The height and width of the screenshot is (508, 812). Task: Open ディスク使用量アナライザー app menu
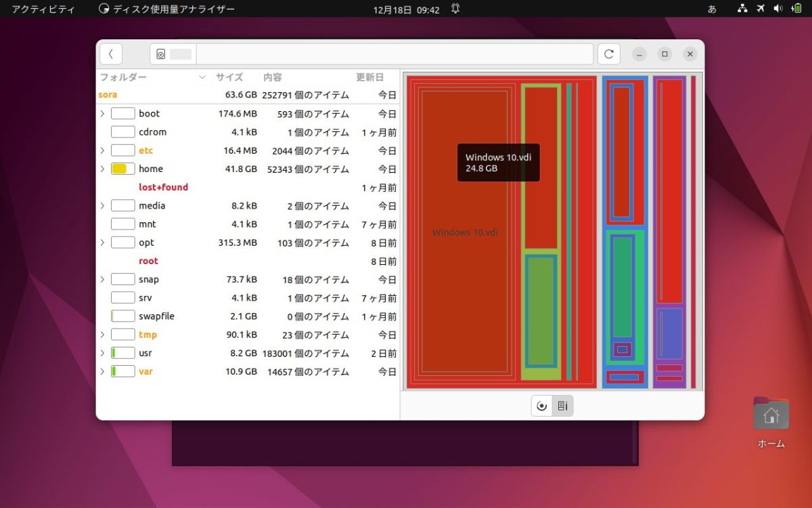click(x=167, y=9)
